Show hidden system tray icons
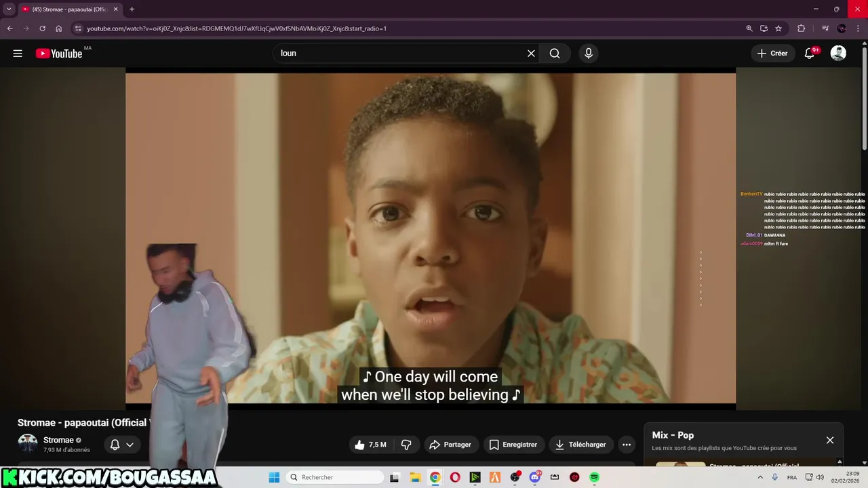Image resolution: width=868 pixels, height=488 pixels. pyautogui.click(x=759, y=477)
